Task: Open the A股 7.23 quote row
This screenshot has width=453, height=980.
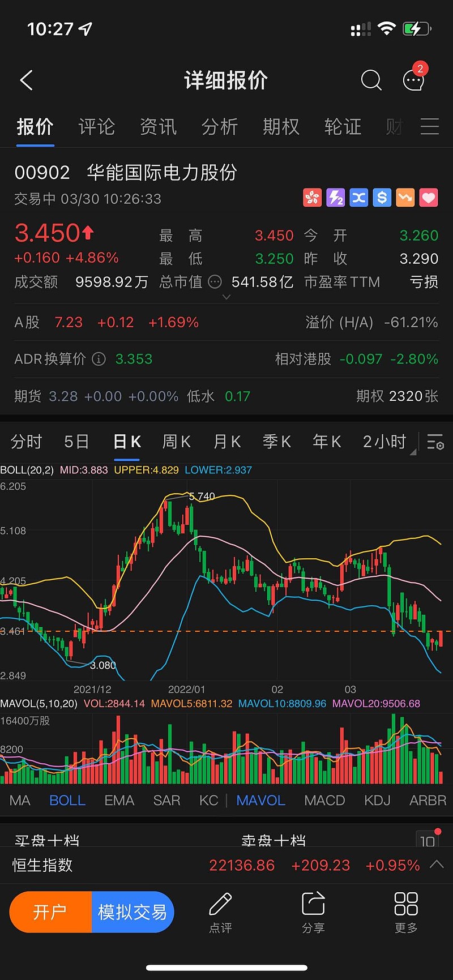Action: [x=106, y=322]
